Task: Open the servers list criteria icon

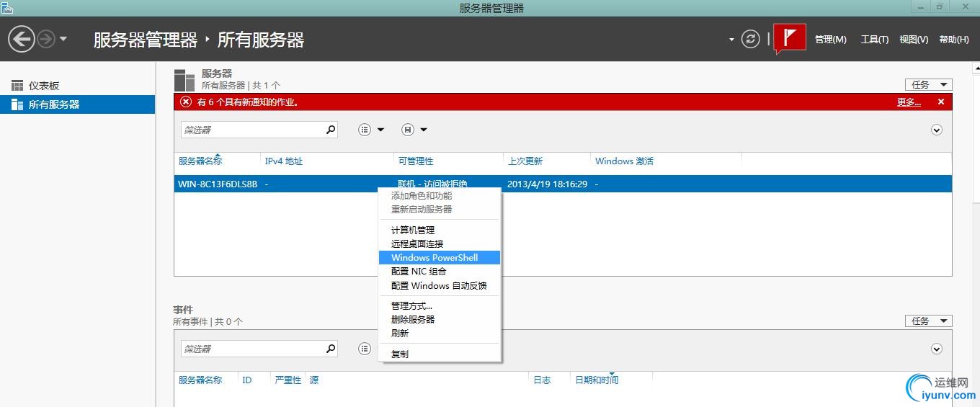Action: tap(365, 130)
